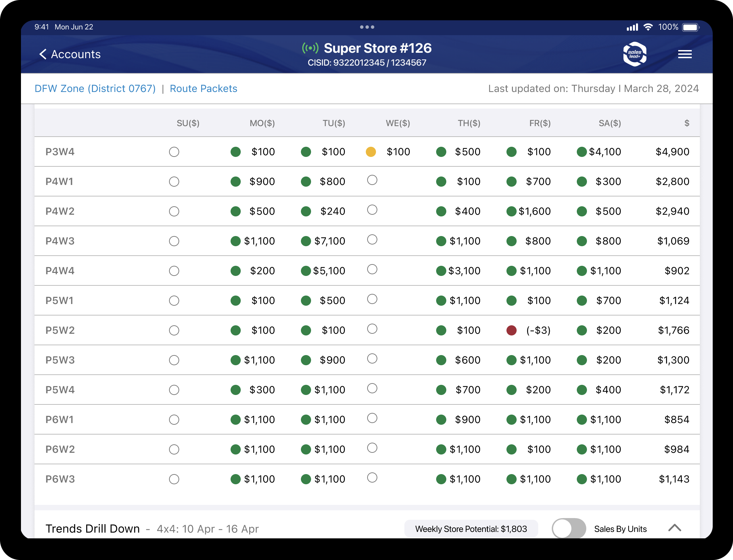Collapse the Trends Drill Down section
This screenshot has width=733, height=560.
tap(675, 528)
